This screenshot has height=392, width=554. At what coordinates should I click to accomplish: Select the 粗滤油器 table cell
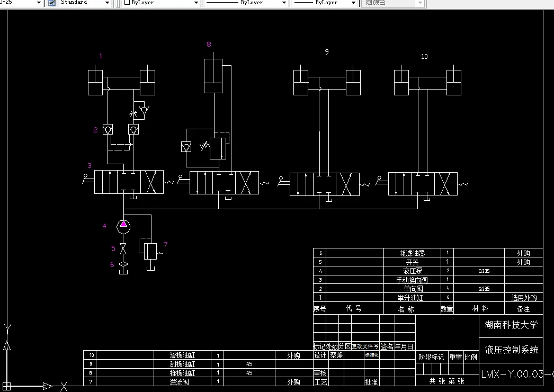pos(412,253)
